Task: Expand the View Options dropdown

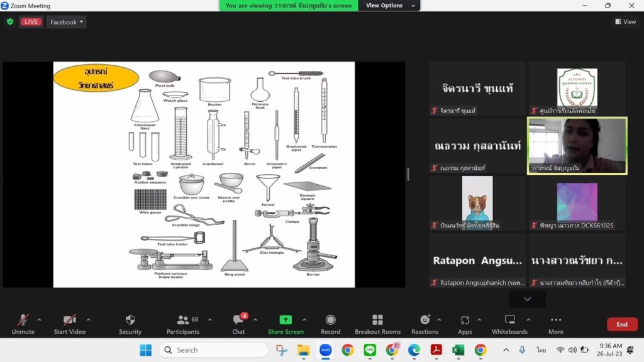Action: tap(389, 6)
